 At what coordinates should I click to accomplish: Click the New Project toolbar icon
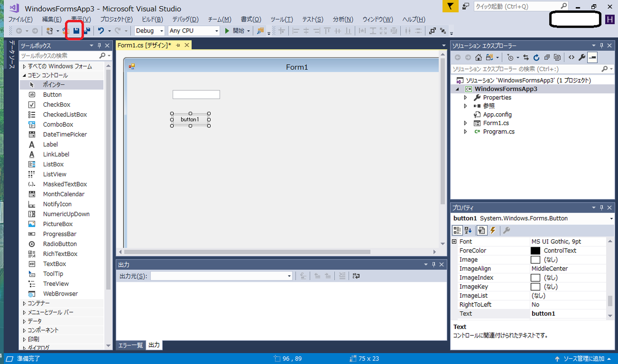click(49, 31)
